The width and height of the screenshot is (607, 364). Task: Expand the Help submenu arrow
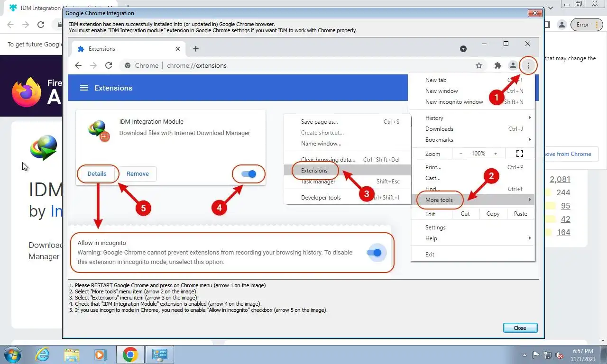tap(530, 238)
